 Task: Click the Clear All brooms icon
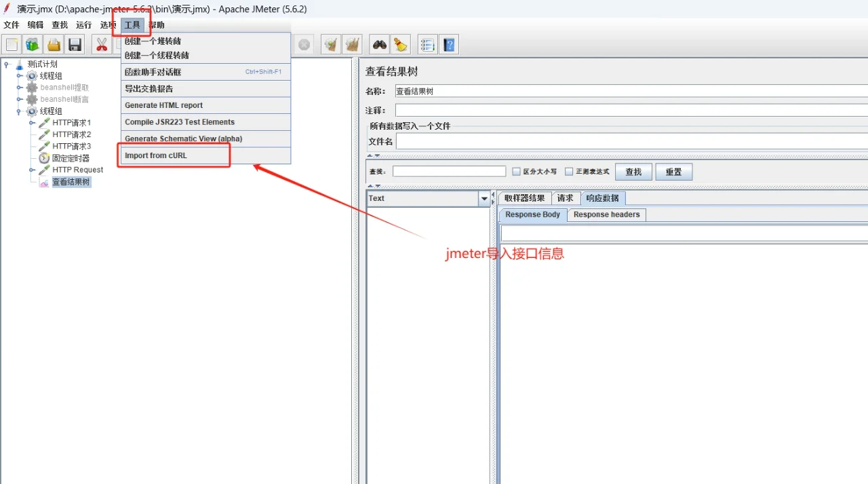coord(352,45)
